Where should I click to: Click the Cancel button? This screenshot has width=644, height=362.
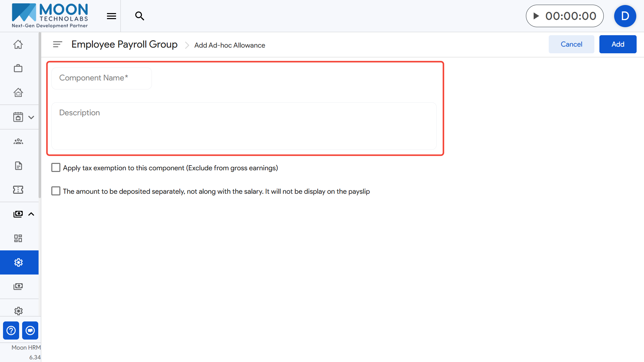[571, 44]
